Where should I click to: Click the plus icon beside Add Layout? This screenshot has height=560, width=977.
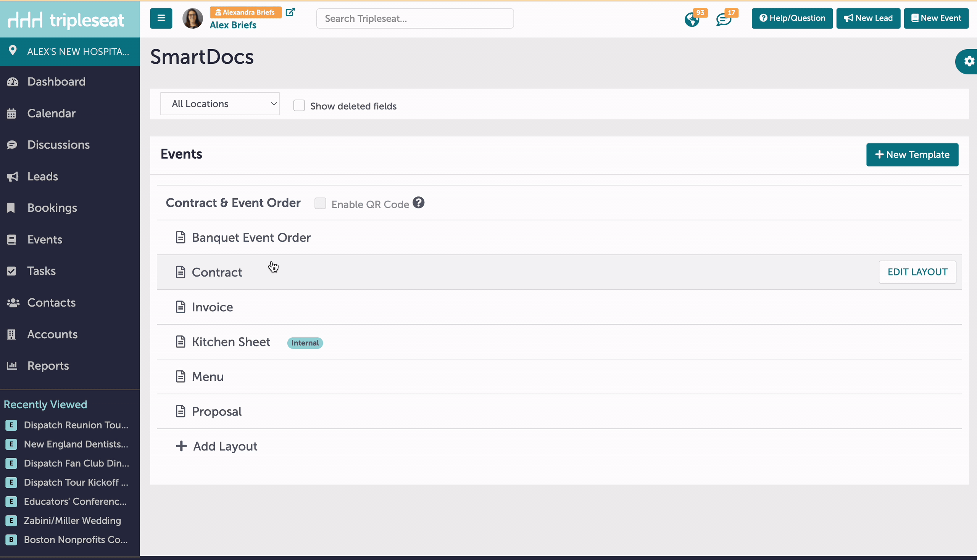181,446
